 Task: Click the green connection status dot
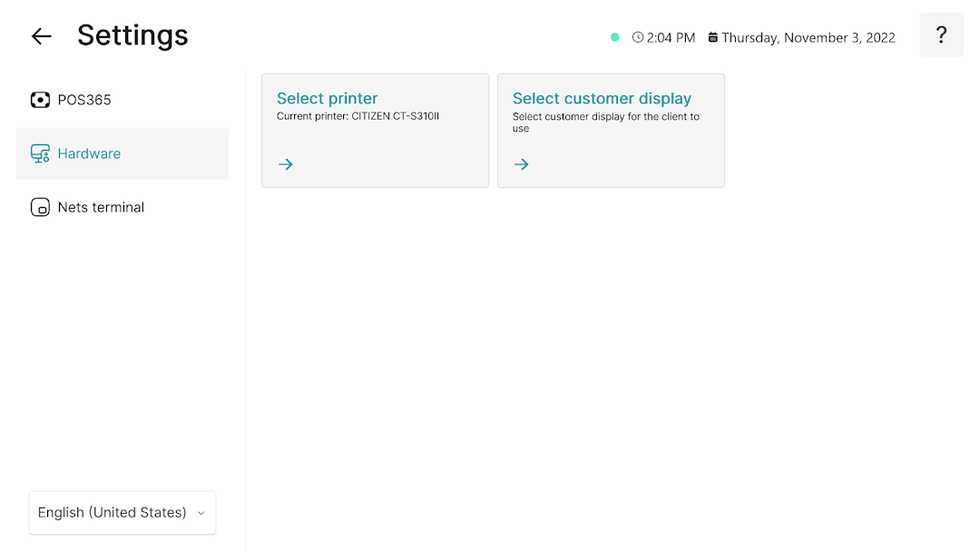[x=615, y=37]
